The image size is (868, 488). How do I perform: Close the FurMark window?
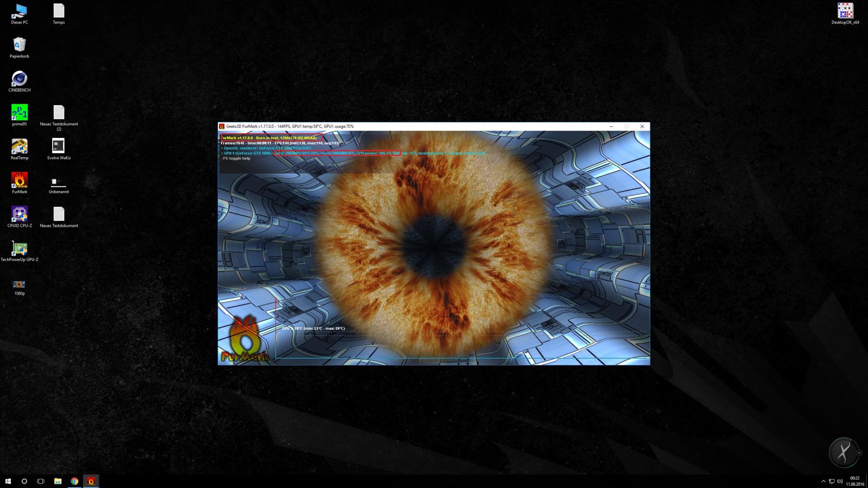click(642, 126)
